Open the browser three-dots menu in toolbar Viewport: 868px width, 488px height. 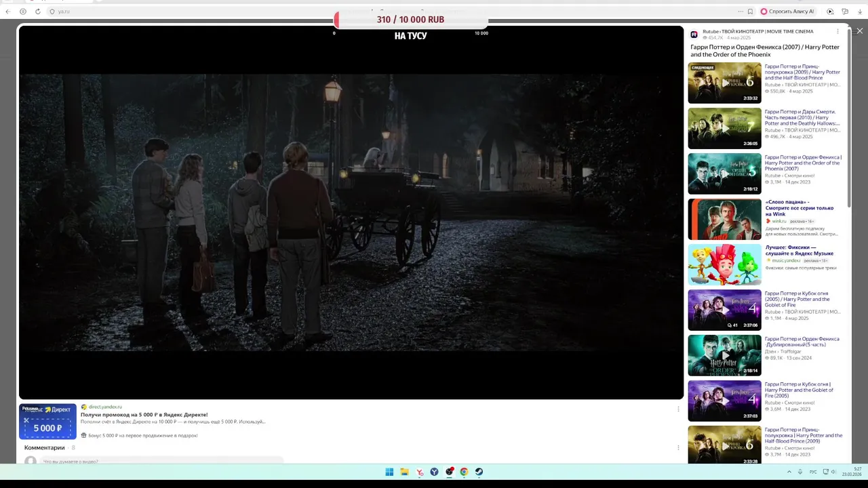pyautogui.click(x=741, y=12)
